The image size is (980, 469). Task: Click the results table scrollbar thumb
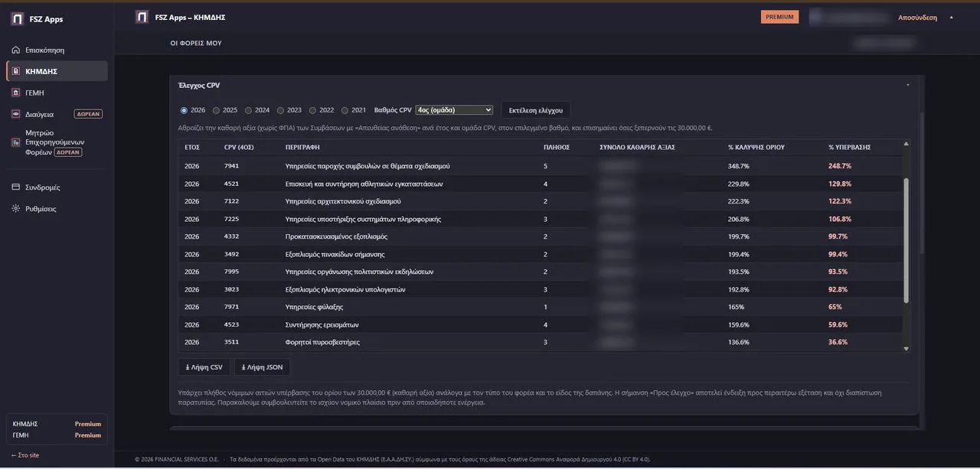tap(906, 241)
